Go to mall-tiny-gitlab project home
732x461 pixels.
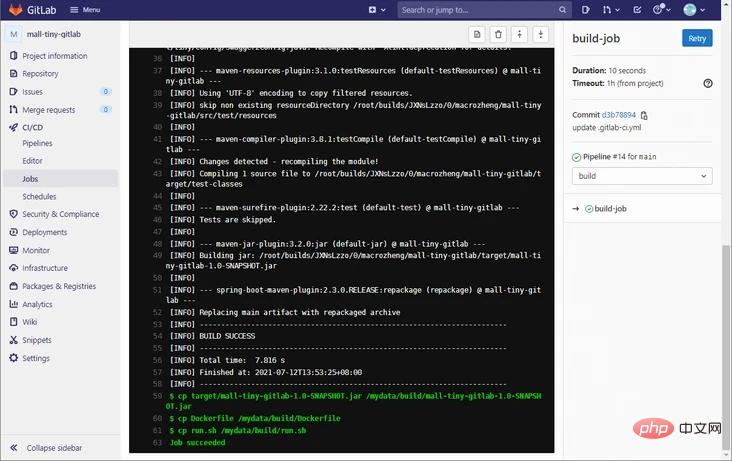tap(54, 34)
